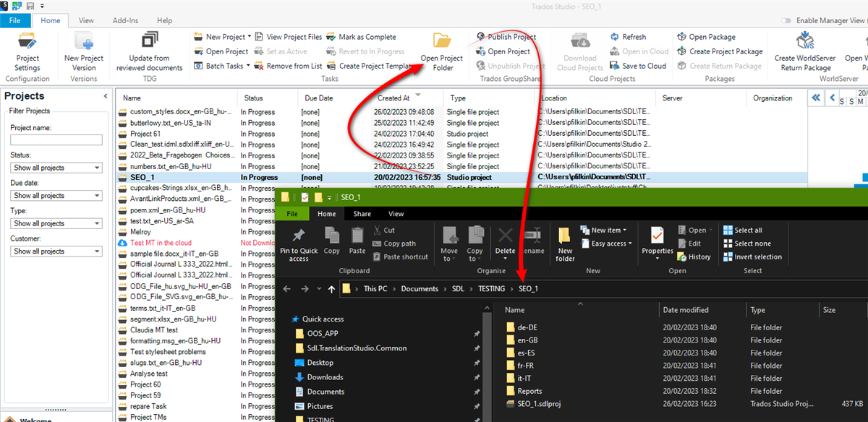Click View Project Files in Trados ribbon

[288, 37]
